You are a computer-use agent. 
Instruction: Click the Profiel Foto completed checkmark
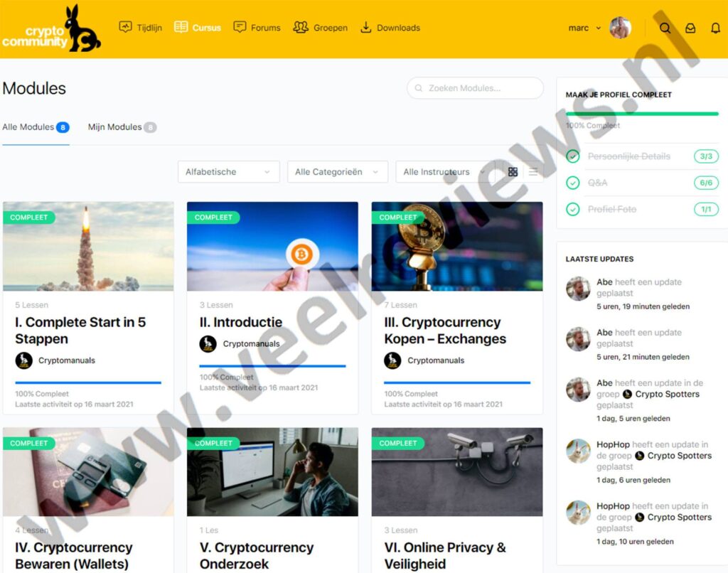573,209
